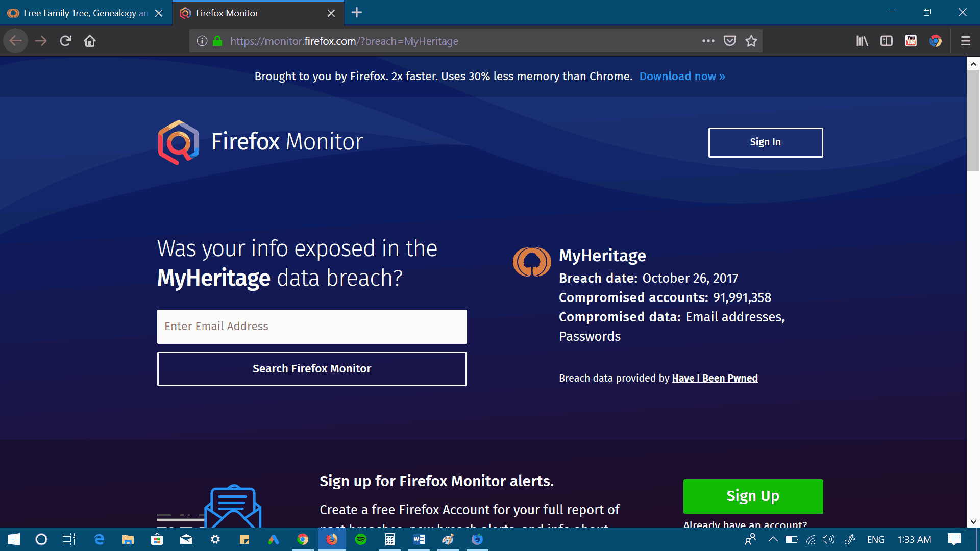Select the Firefox Monitor tab
980x551 pixels.
pos(258,13)
